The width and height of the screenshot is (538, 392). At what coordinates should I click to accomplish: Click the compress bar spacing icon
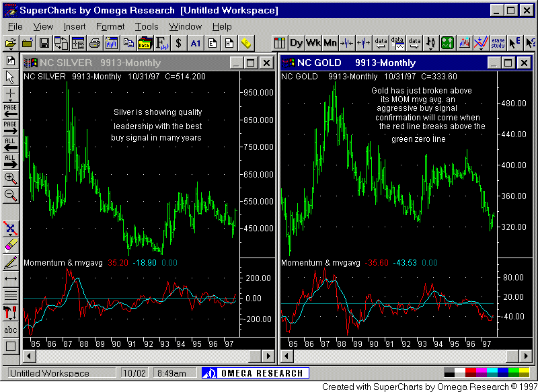[x=347, y=43]
